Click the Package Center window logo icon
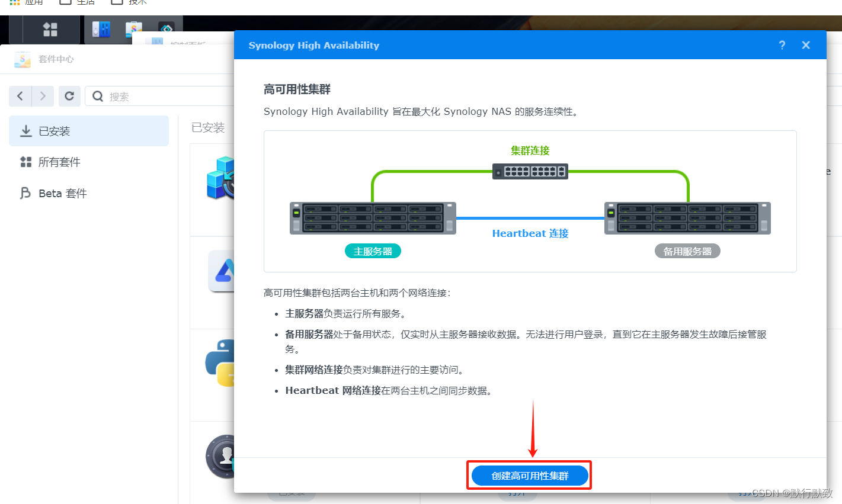 point(23,59)
